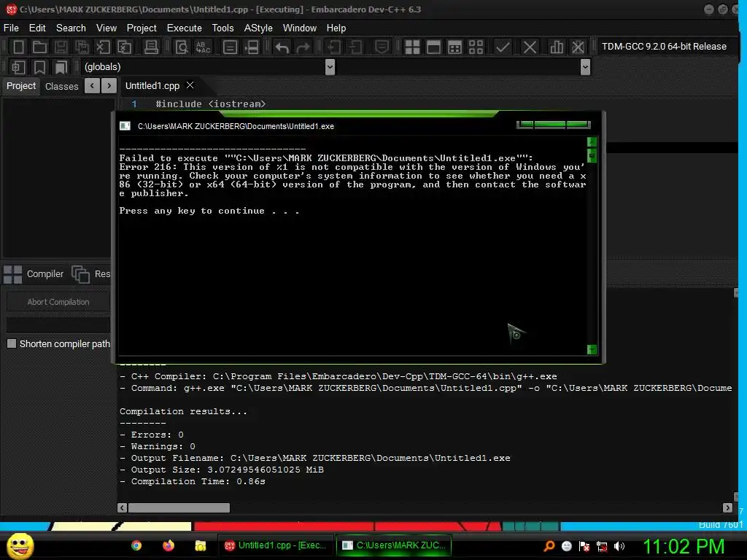The height and width of the screenshot is (560, 747).
Task: Open the View menu
Action: coord(107,28)
